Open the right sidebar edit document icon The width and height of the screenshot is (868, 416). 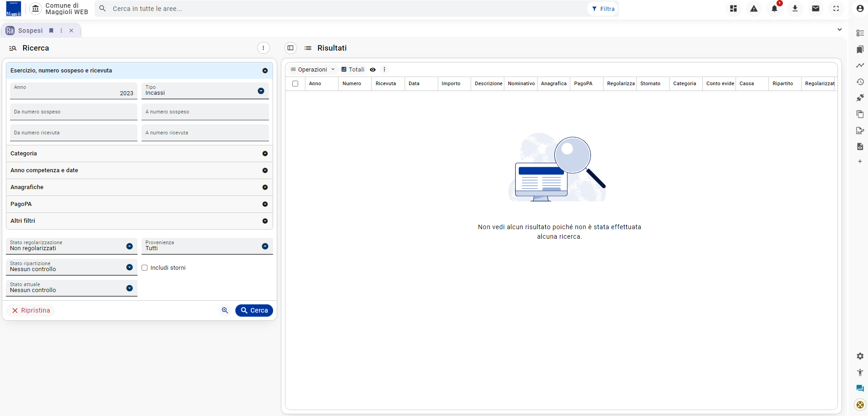pyautogui.click(x=860, y=130)
